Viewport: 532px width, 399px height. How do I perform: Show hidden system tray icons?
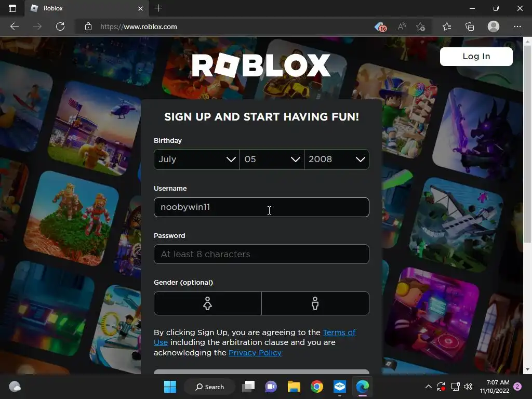[429, 387]
